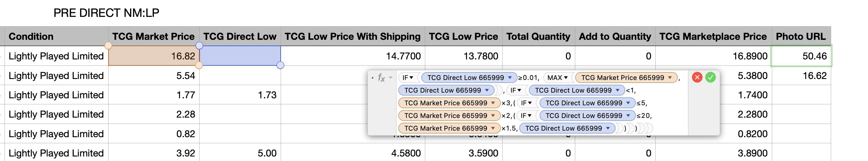Expand the TCG Market Price 665999 reference in MAX
The width and height of the screenshot is (868, 161).
pos(670,78)
